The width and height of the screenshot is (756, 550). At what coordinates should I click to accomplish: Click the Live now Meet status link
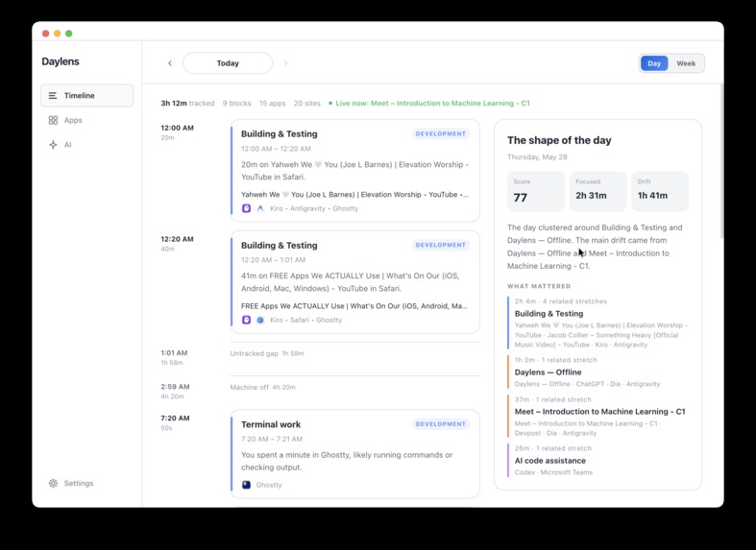[x=432, y=103]
